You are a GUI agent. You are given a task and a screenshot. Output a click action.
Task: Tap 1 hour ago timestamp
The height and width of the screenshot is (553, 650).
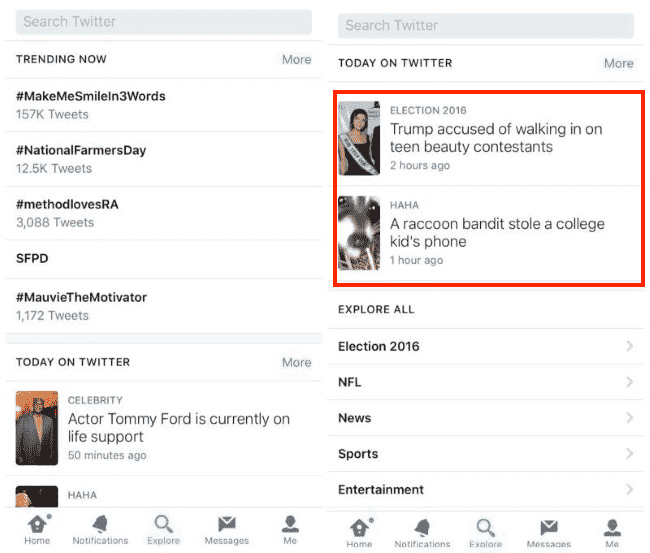417,260
